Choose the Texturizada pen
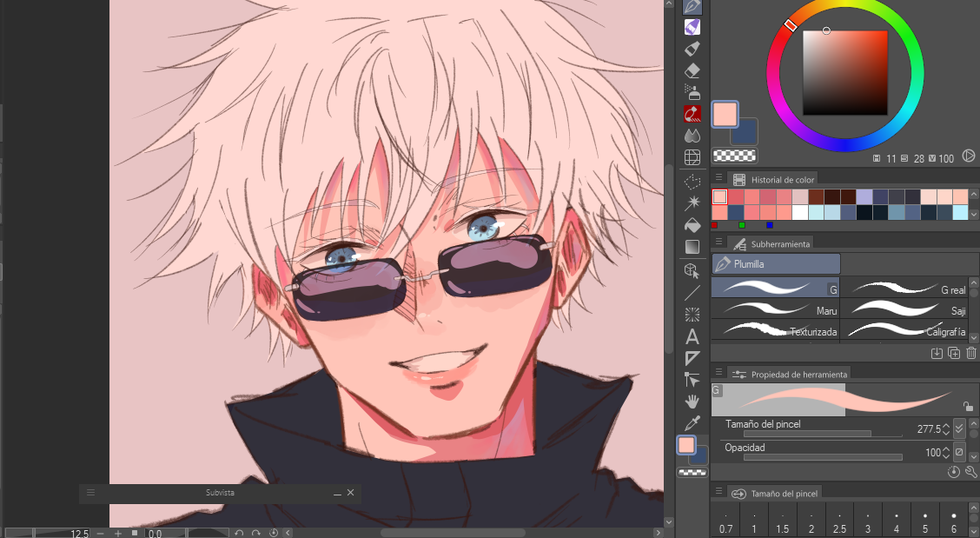The width and height of the screenshot is (980, 538). 776,330
